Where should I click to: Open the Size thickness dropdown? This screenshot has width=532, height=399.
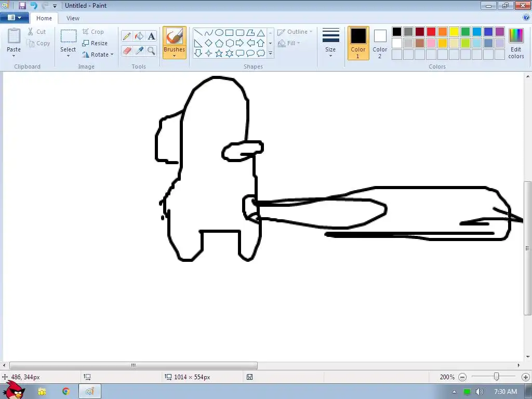[330, 43]
